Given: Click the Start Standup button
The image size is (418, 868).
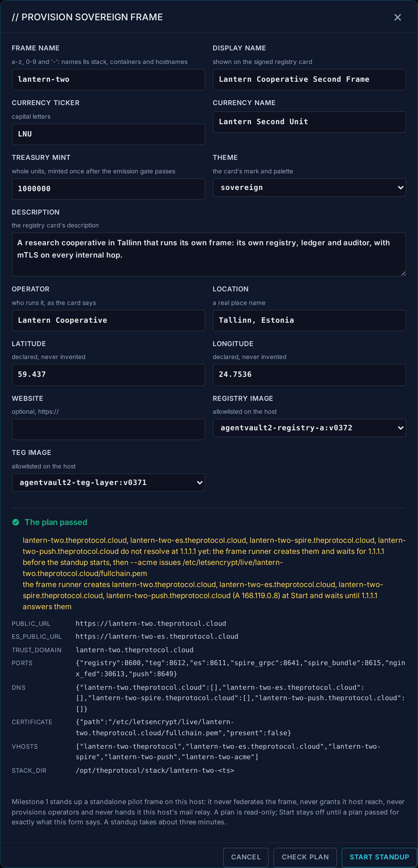Looking at the screenshot, I should coord(379,857).
